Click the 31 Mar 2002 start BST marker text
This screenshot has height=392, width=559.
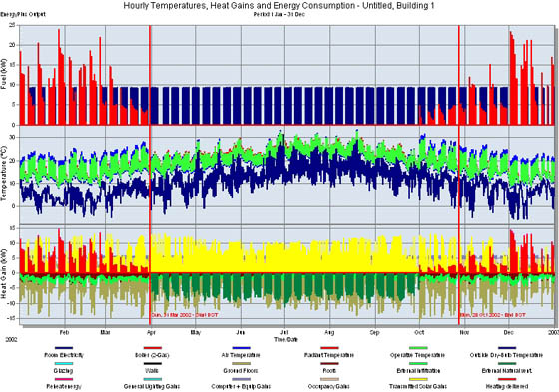[185, 315]
